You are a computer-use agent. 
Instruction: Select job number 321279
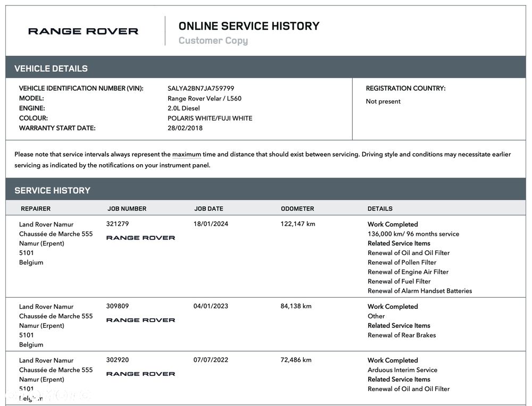(118, 224)
